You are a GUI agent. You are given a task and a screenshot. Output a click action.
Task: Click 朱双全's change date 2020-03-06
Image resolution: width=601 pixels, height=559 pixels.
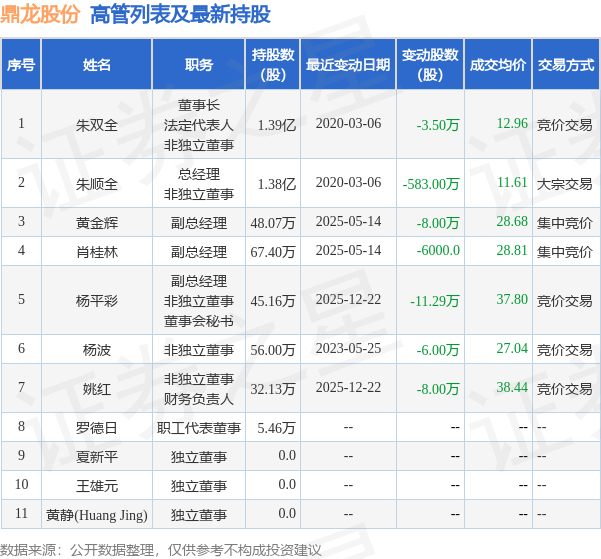(x=348, y=123)
